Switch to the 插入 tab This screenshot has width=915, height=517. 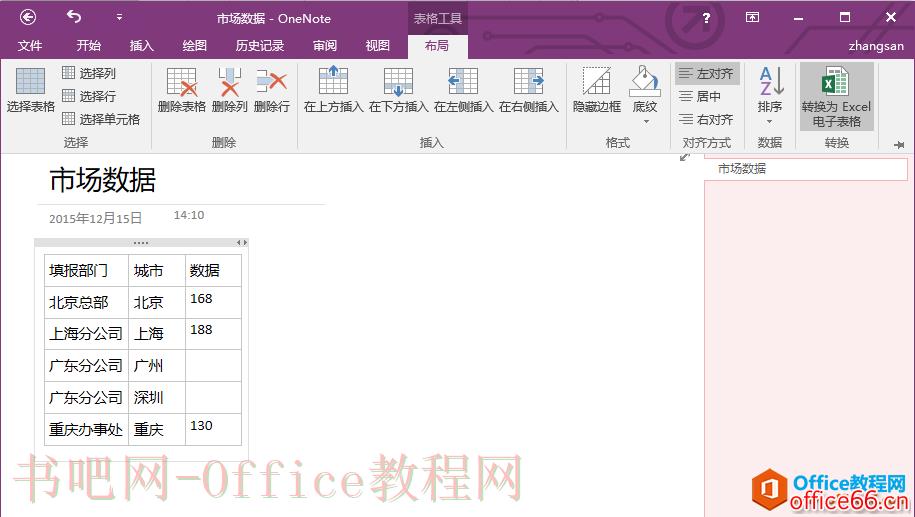tap(141, 46)
